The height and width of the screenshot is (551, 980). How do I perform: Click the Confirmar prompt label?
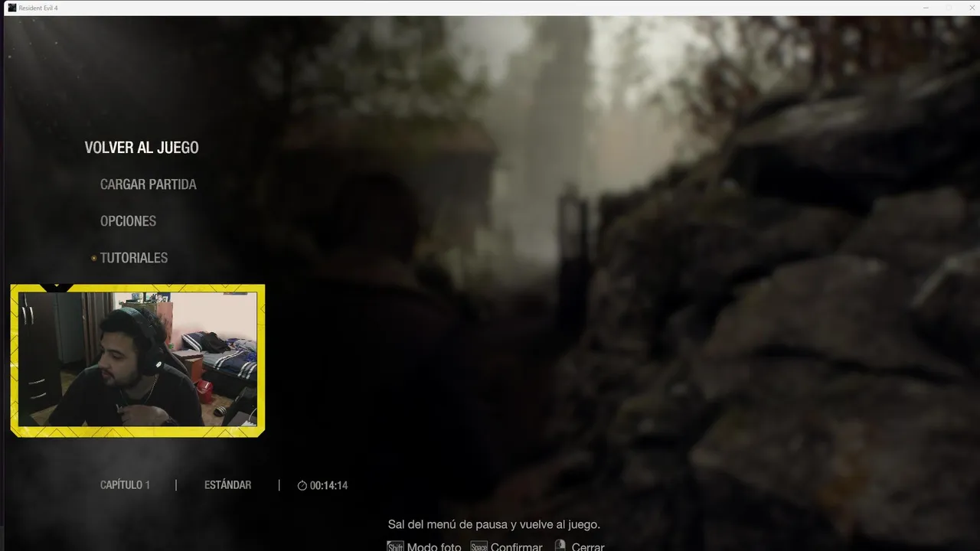(517, 546)
